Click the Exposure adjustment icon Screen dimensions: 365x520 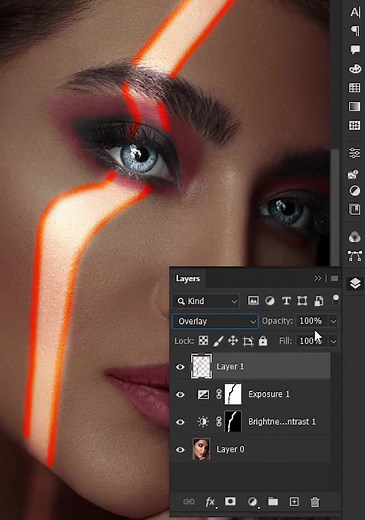[x=203, y=395]
